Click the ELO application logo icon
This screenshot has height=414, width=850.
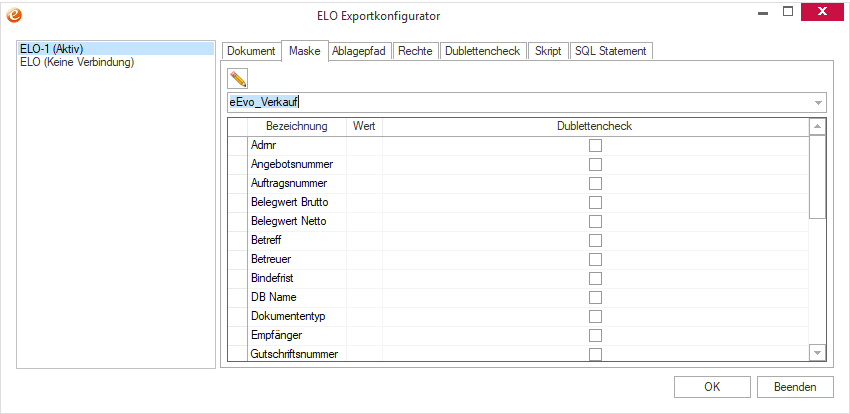pos(13,14)
